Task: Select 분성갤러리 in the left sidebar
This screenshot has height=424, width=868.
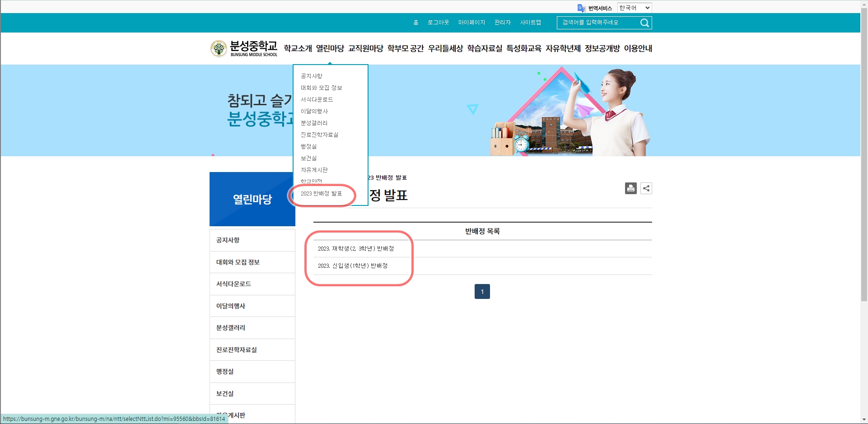Action: pyautogui.click(x=231, y=328)
